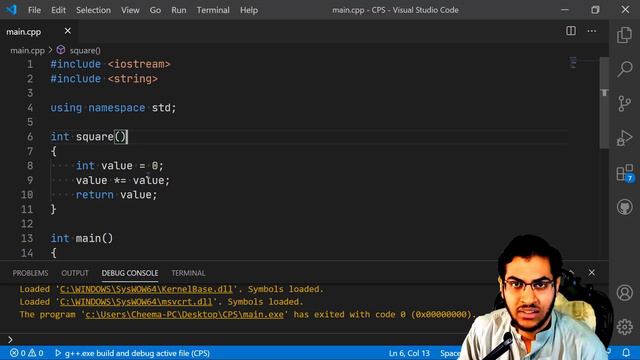Click the editor vertical scrollbar
This screenshot has height=360, width=640.
604,102
